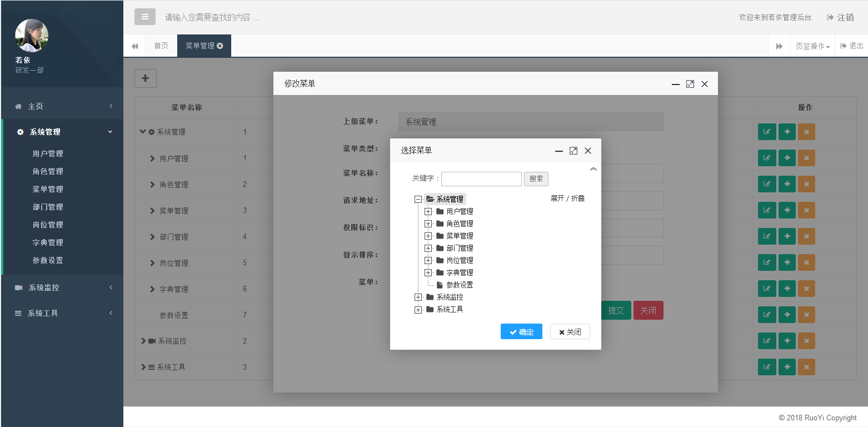This screenshot has width=868, height=427.
Task: Click edit icon in 系统工具 table row
Action: coord(767,367)
